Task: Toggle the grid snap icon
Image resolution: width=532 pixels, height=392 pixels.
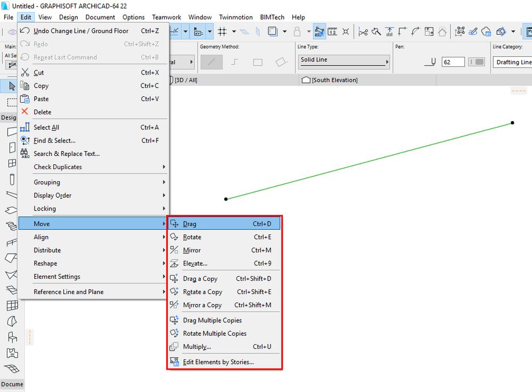Action: (222, 31)
